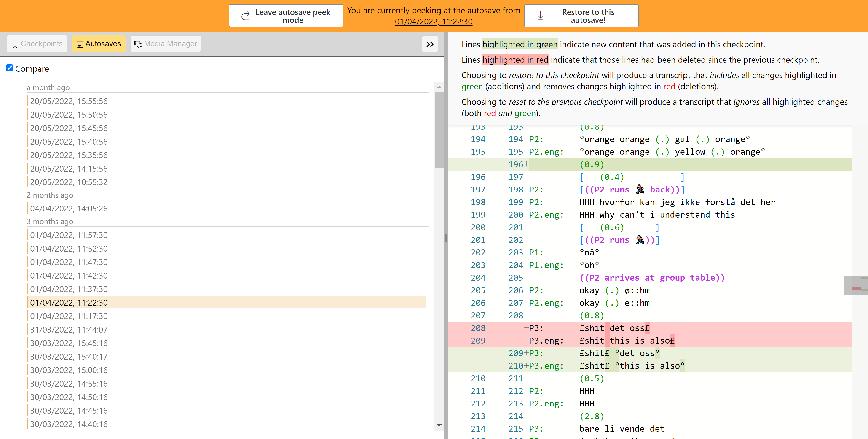Click the scroll-up arrow of autosave list

pyautogui.click(x=439, y=87)
